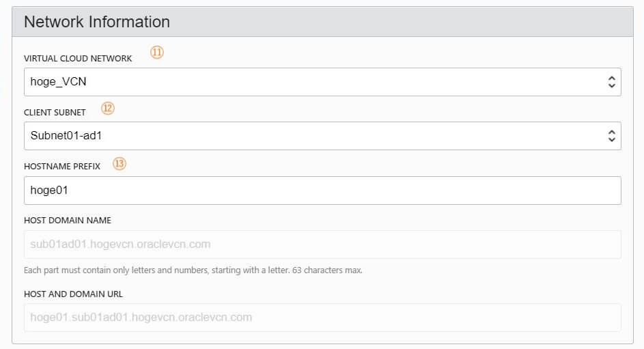Click the VIRTUAL CLOUD NETWORK label
644x349 pixels.
click(78, 58)
